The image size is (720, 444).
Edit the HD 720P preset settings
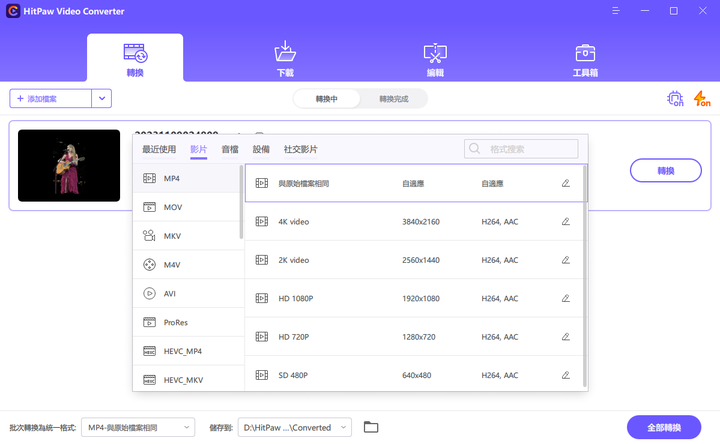pos(566,337)
